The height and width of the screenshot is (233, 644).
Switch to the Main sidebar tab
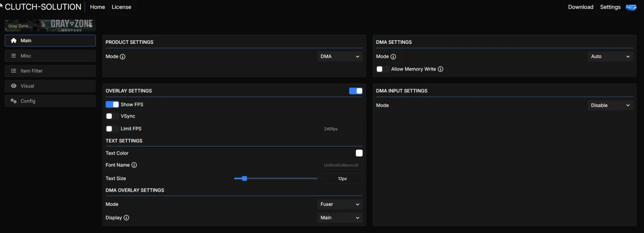point(50,41)
